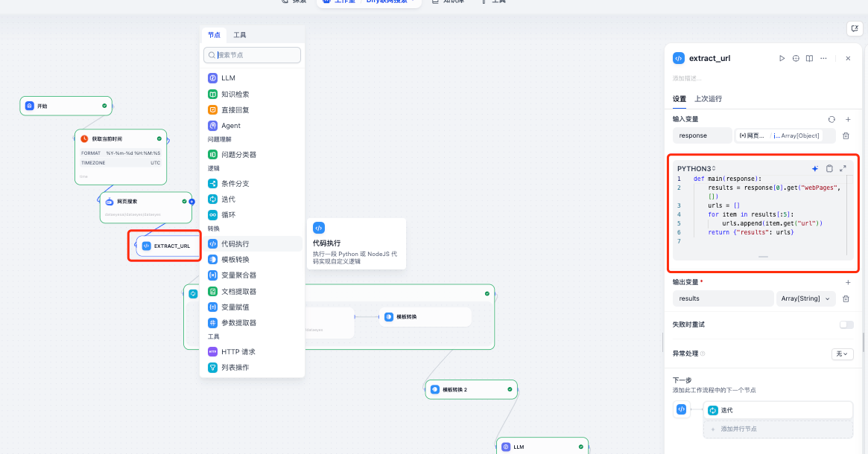Image resolution: width=868 pixels, height=454 pixels.
Task: Select the EXTRACT_URL node on canvas
Action: (x=167, y=246)
